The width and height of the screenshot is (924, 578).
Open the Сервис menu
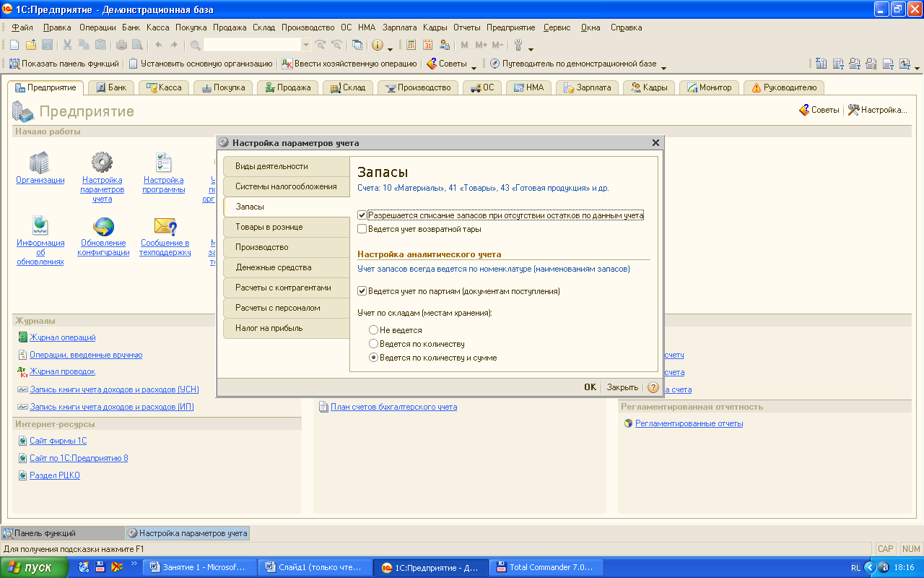pos(557,27)
